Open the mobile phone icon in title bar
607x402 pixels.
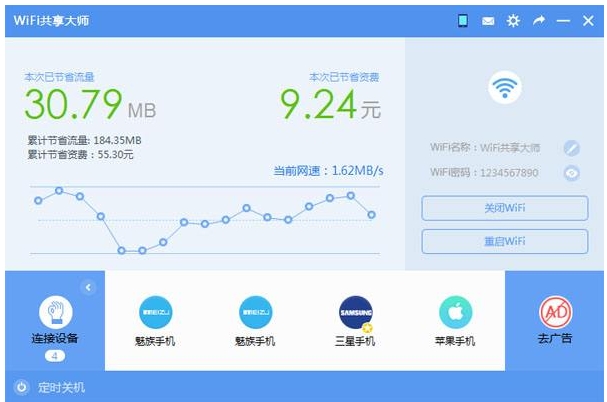462,21
